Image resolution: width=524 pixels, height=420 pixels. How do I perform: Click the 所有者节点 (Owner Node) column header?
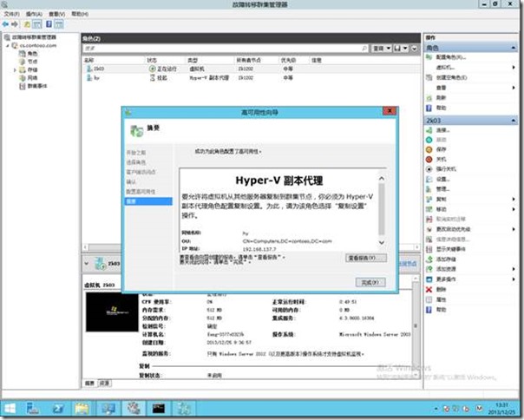249,61
